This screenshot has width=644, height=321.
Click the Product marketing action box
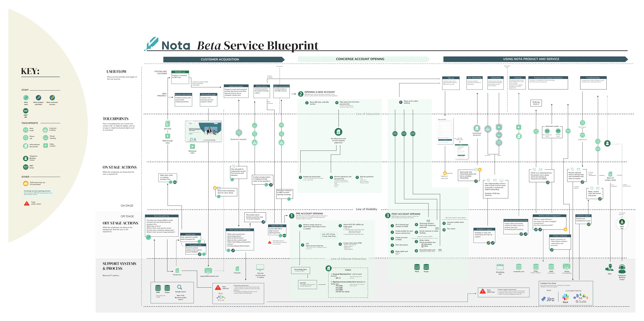point(560,242)
